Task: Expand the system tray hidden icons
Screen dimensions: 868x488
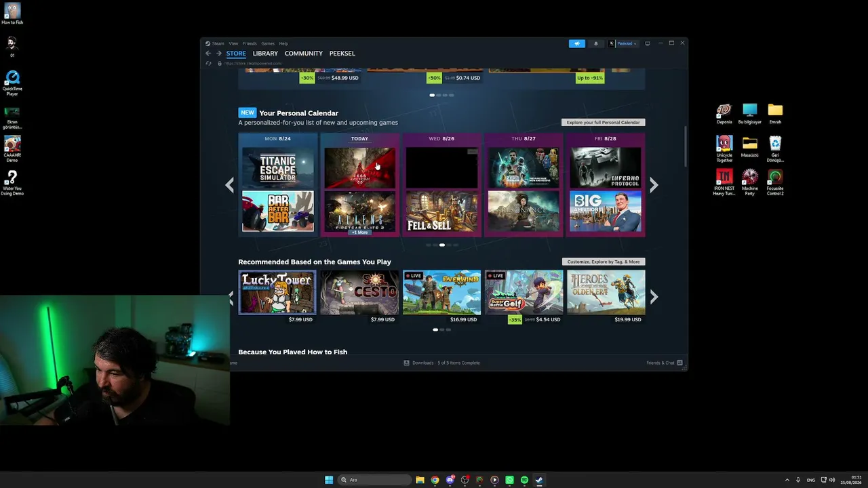Action: coord(787,480)
